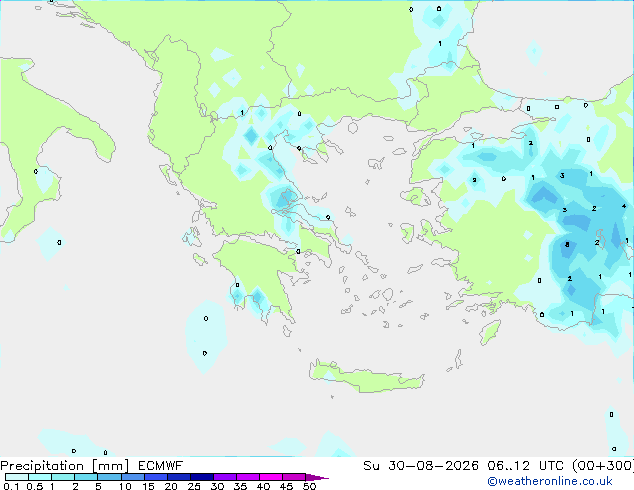Click the above-50 arrow tip of legend
634x490 pixels.
pyautogui.click(x=317, y=477)
